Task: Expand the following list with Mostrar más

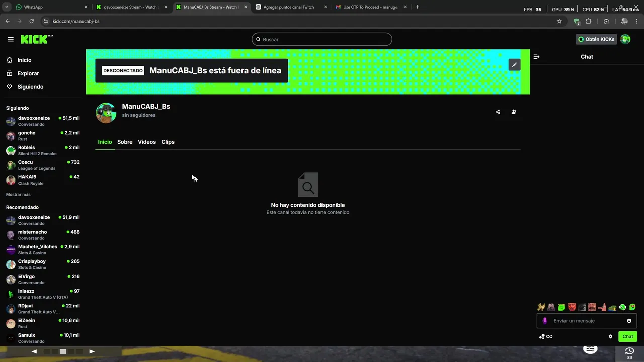Action: coord(18,194)
